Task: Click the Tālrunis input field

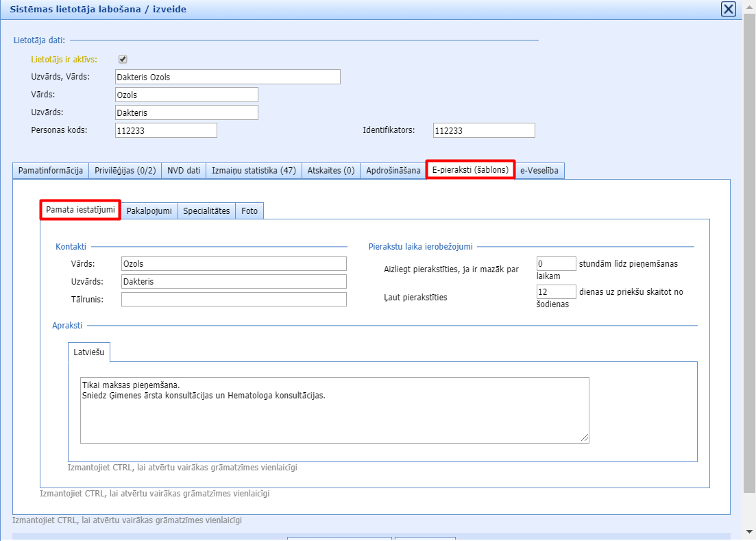Action: point(234,299)
